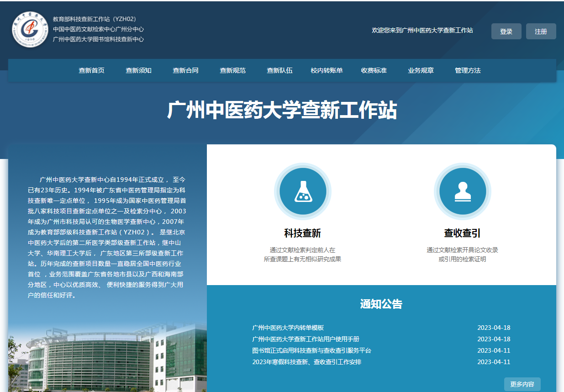This screenshot has width=564, height=392.
Task: Click date beside 图书馆正式启用 notice
Action: pos(494,350)
